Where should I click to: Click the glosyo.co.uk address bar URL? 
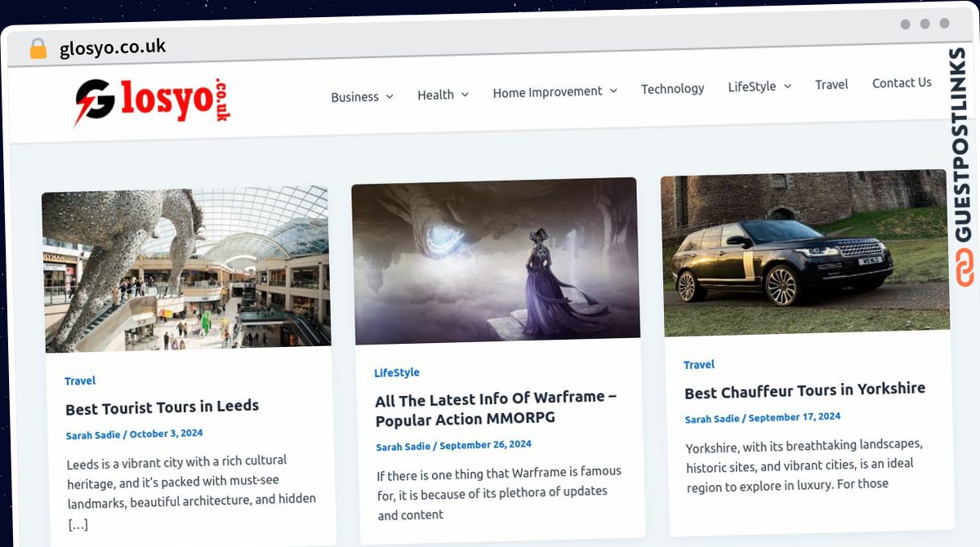click(x=113, y=48)
